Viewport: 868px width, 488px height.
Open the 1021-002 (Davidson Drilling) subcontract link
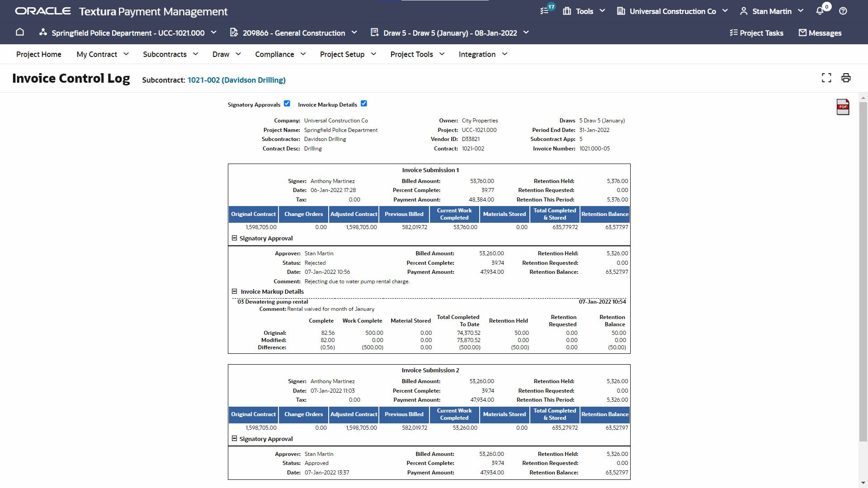click(x=236, y=80)
